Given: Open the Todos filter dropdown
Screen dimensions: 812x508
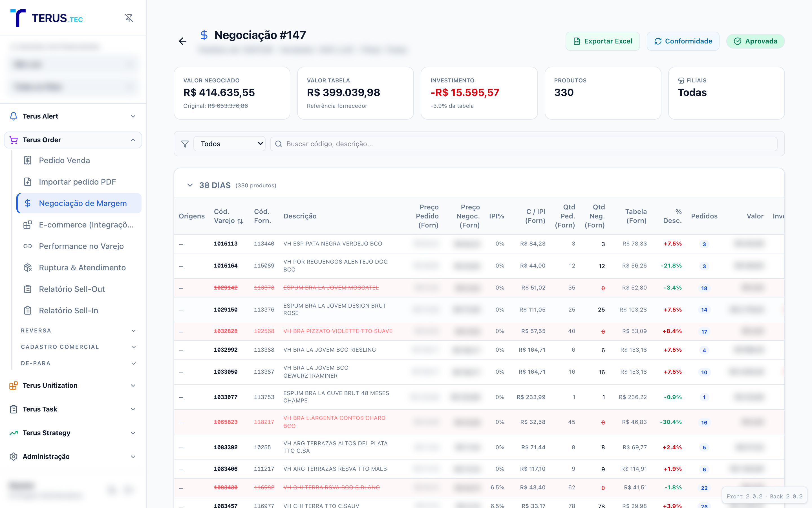Looking at the screenshot, I should (x=230, y=144).
